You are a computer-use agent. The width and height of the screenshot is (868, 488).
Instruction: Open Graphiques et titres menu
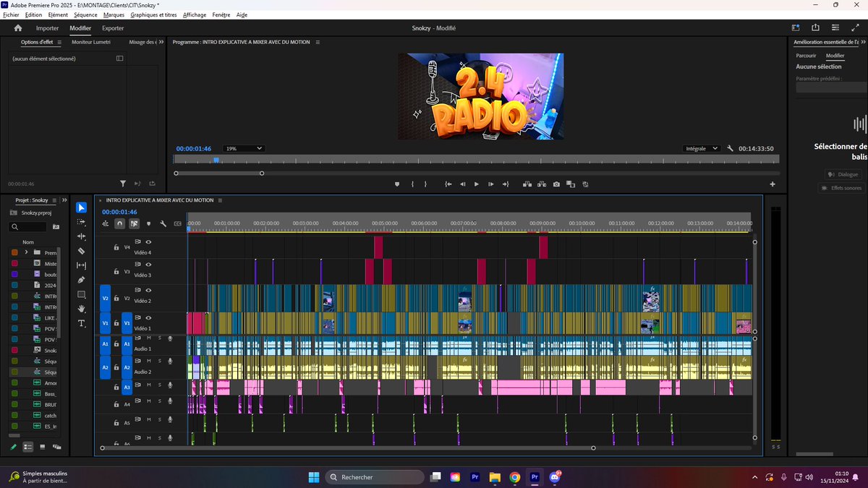point(153,14)
